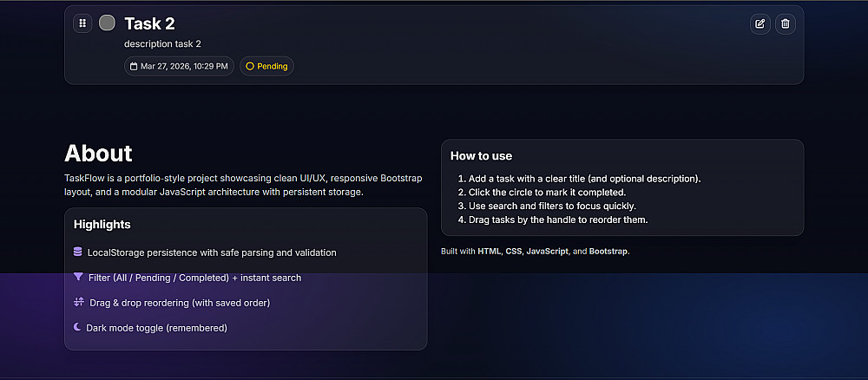Click the "description task 2" text
The image size is (868, 380).
point(163,43)
